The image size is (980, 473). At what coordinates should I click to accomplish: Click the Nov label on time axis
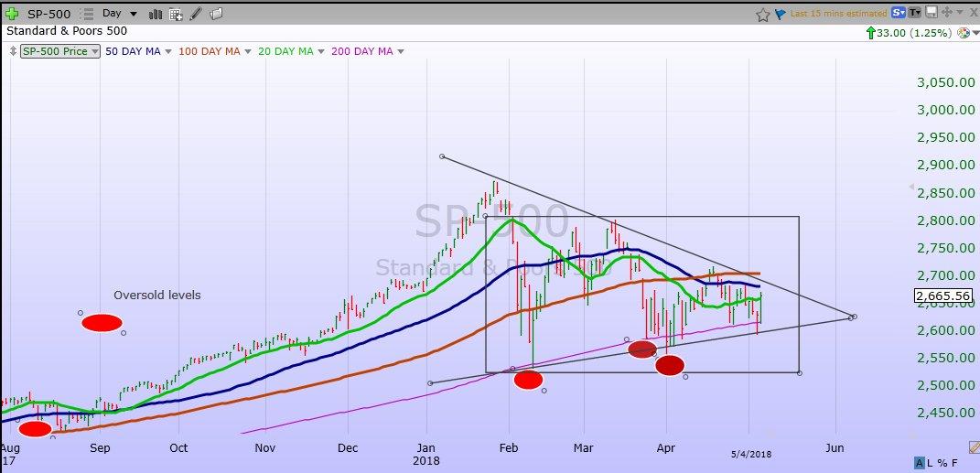tap(265, 448)
